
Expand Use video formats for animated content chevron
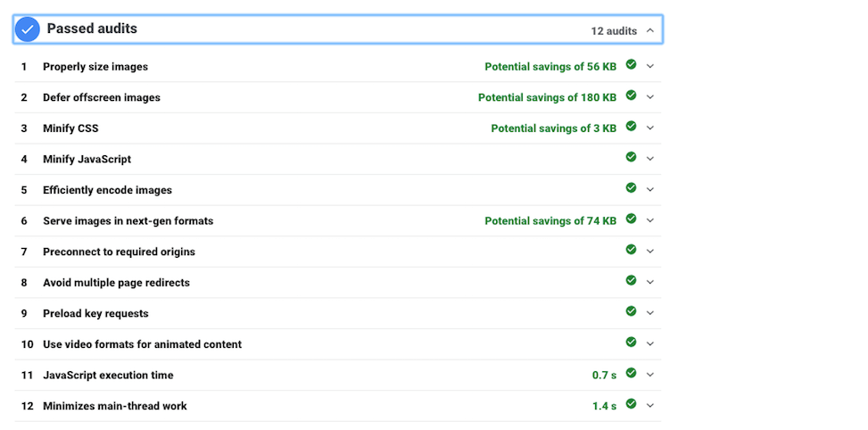(650, 343)
